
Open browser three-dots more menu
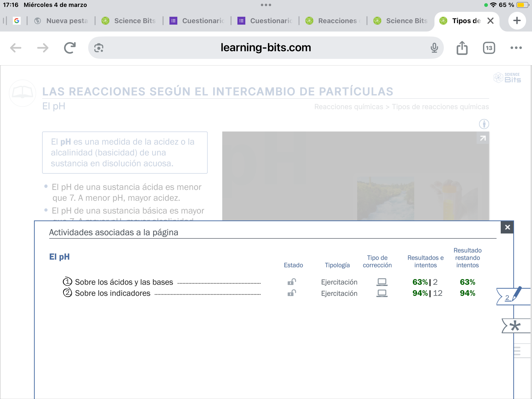pyautogui.click(x=516, y=48)
